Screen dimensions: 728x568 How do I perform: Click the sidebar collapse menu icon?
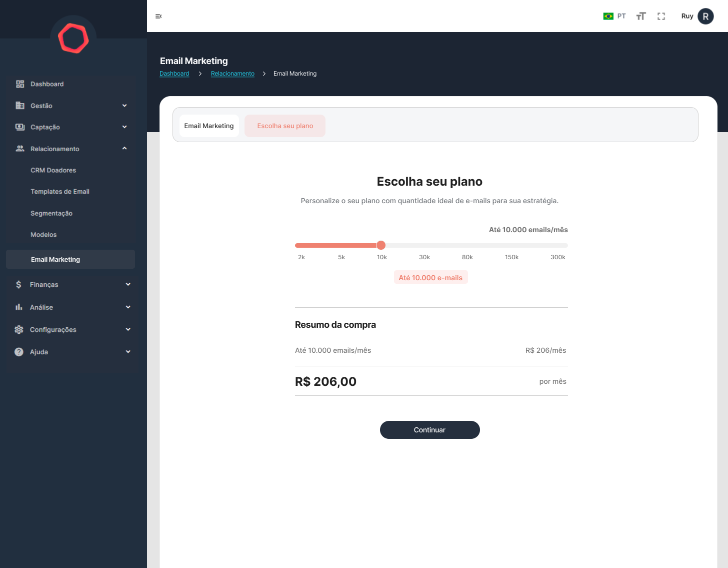click(158, 17)
